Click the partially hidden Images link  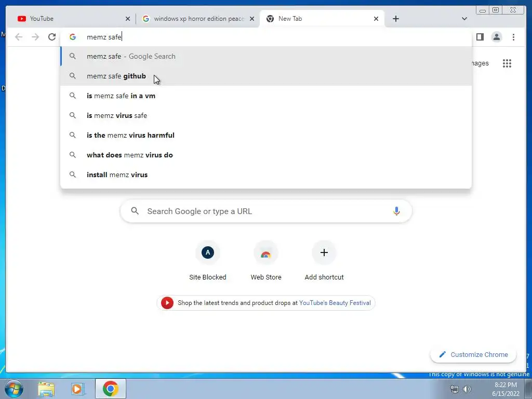coord(480,63)
